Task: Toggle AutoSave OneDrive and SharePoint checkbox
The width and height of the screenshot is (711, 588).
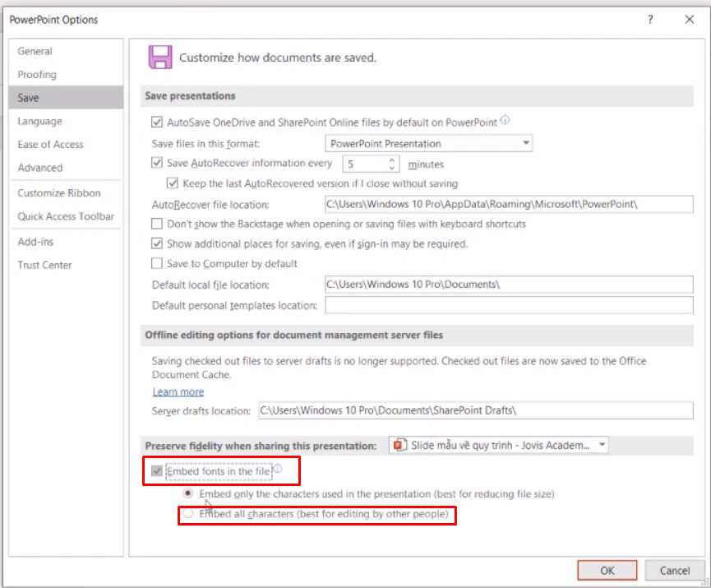Action: click(x=157, y=123)
